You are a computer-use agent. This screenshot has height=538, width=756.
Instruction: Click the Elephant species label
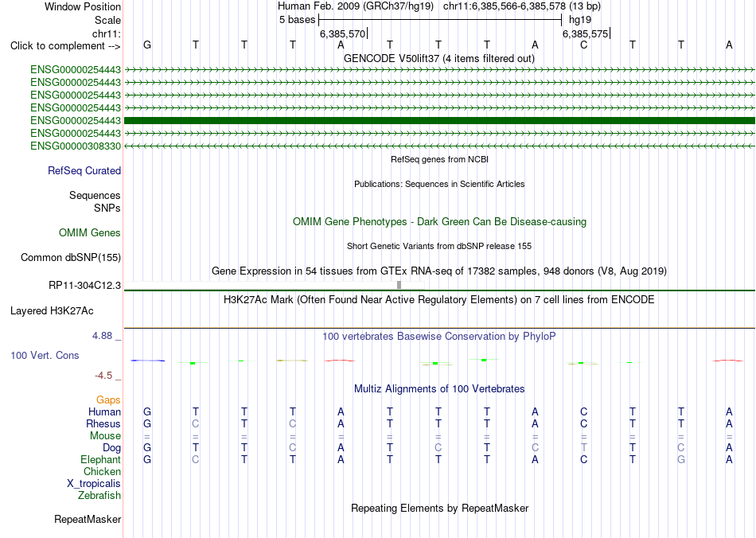[100, 459]
